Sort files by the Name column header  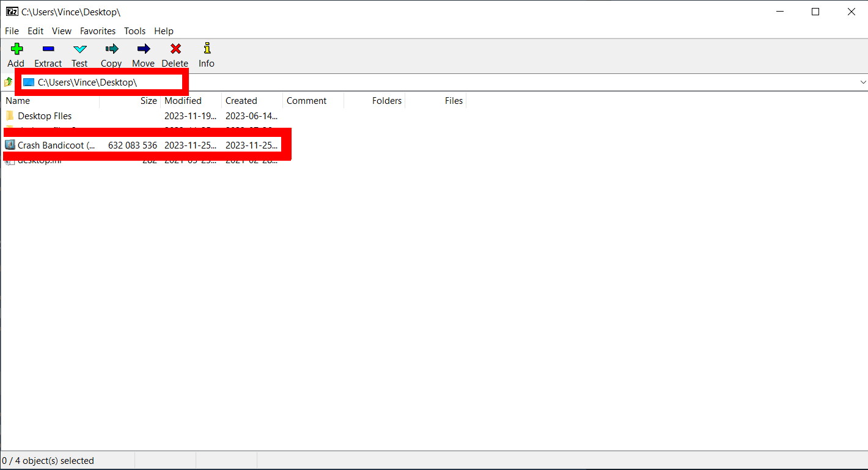point(17,100)
